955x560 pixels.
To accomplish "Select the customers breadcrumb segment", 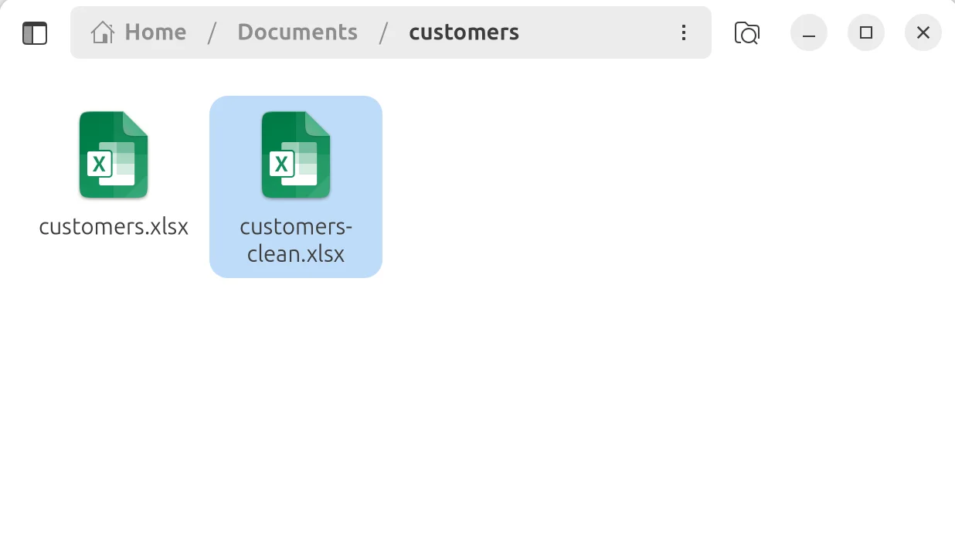I will (x=464, y=32).
